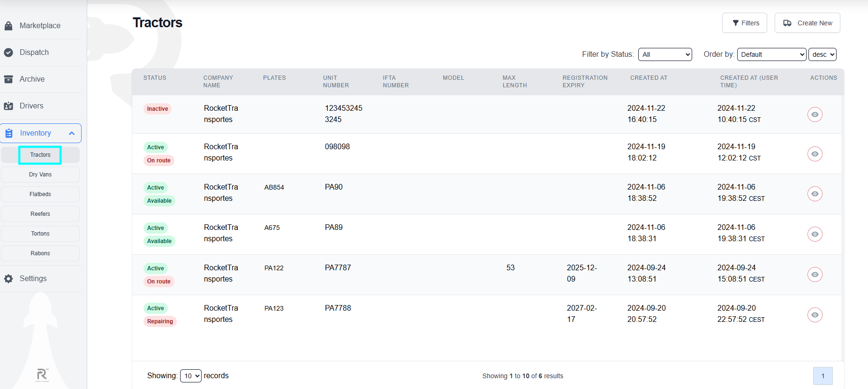Click Available badge for unit PA90

tap(159, 201)
